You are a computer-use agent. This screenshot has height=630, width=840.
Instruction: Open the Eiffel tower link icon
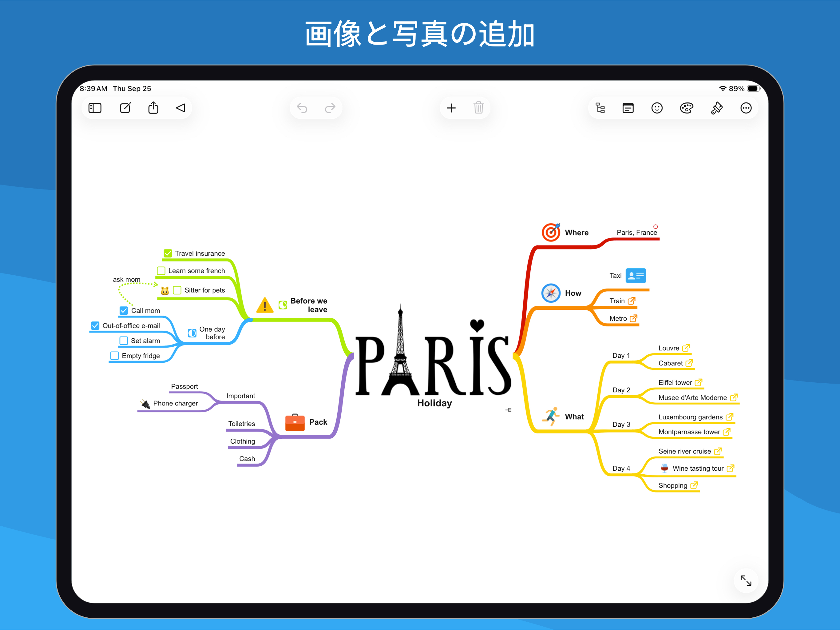click(698, 383)
